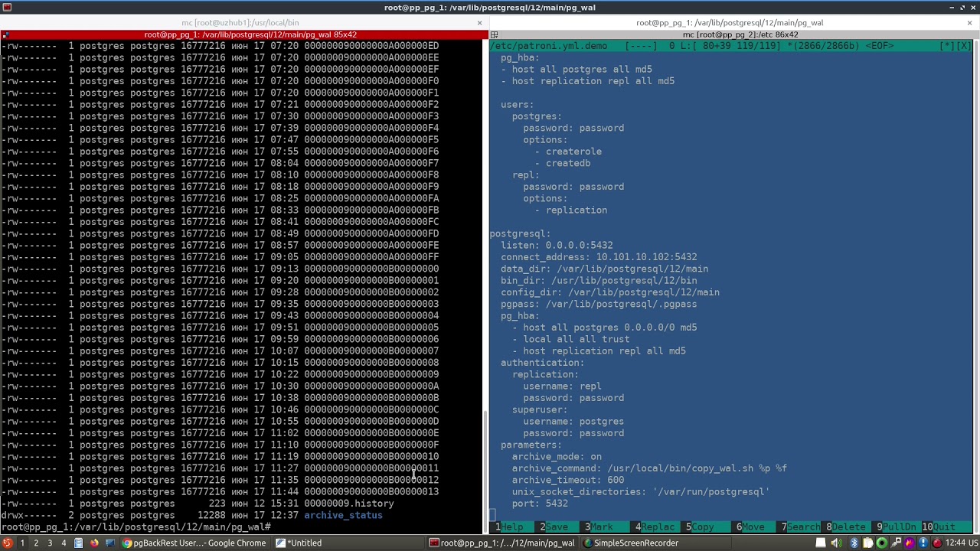Select the root@pp_pg_1 terminal taskbar button
Screen dimensions: 980x551
501,543
